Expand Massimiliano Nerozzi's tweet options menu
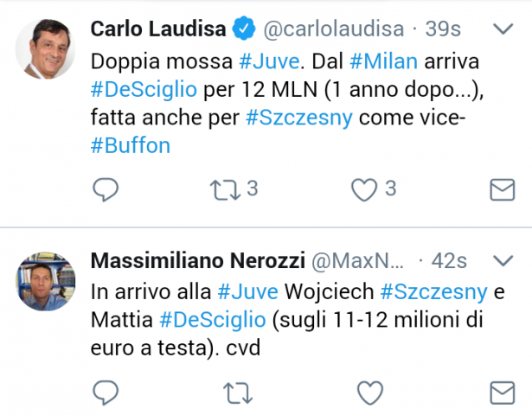 [x=503, y=259]
